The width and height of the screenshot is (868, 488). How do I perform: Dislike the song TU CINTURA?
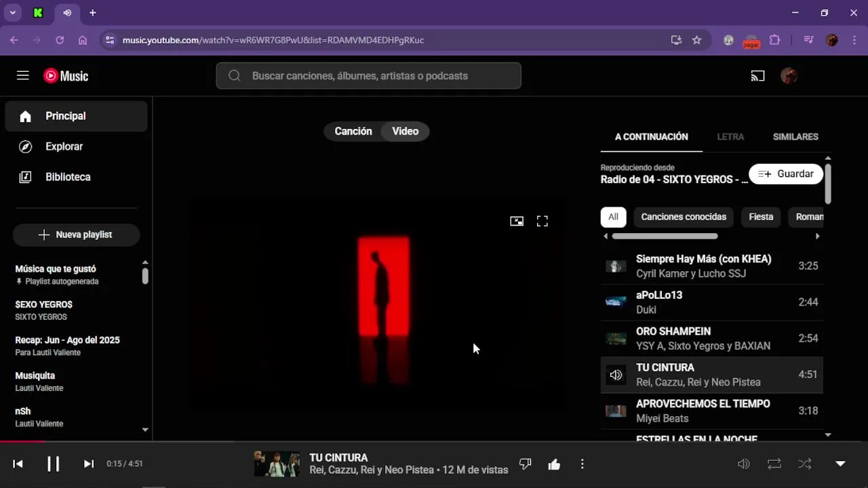[x=525, y=464]
